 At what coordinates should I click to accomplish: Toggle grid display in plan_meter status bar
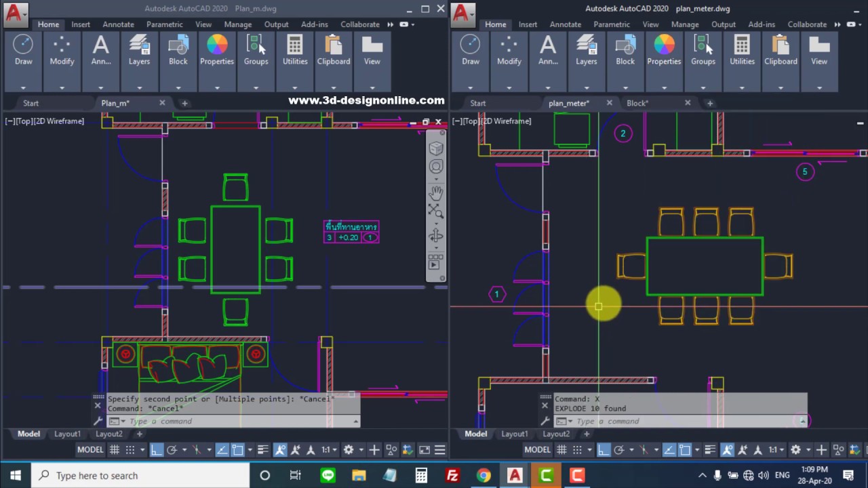pos(561,449)
